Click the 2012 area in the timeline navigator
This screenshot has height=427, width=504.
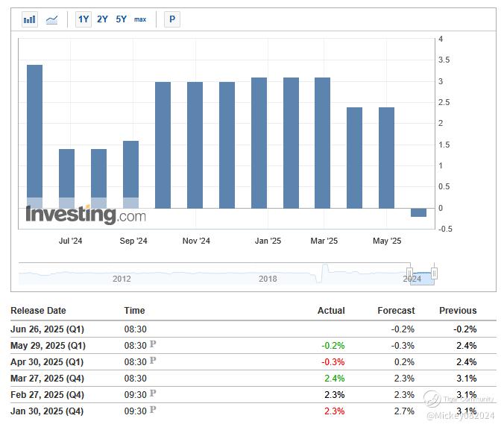click(122, 278)
